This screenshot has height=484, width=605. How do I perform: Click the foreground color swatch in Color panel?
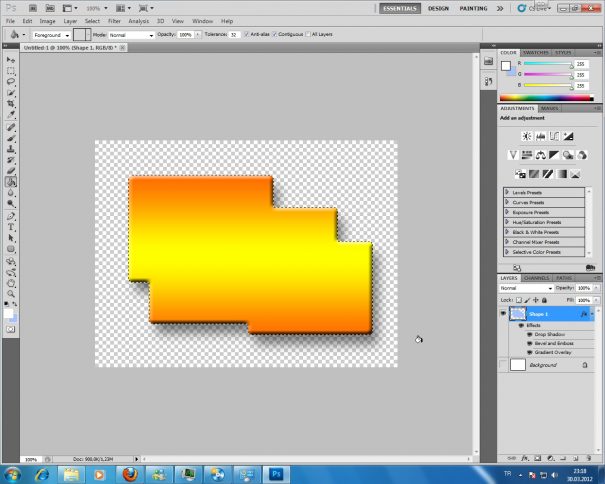tap(506, 66)
